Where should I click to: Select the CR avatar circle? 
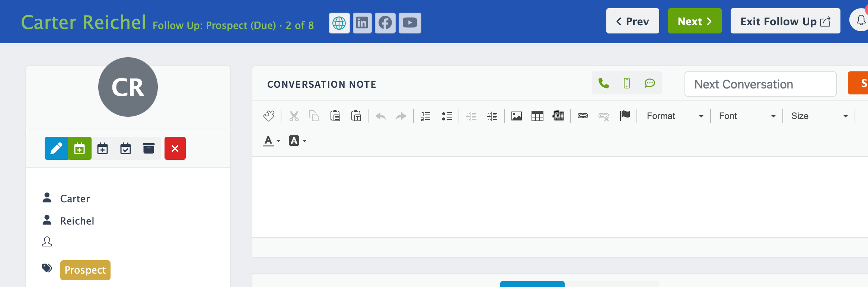pyautogui.click(x=128, y=87)
